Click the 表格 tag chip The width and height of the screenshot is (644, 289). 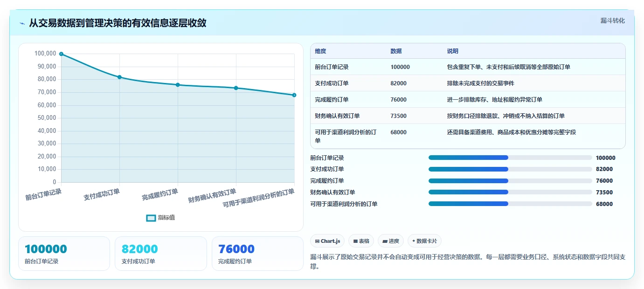click(361, 241)
